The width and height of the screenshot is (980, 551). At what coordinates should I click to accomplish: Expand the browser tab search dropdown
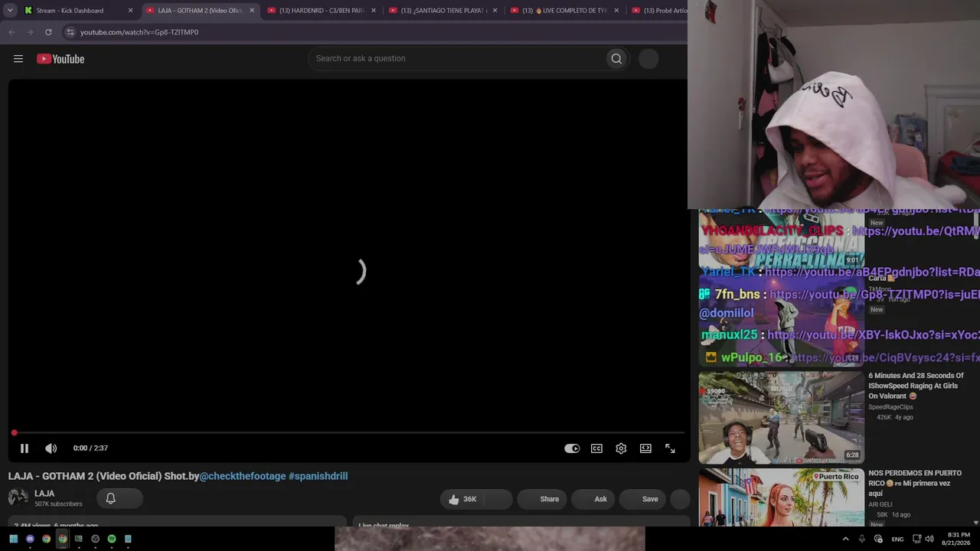coord(10,11)
